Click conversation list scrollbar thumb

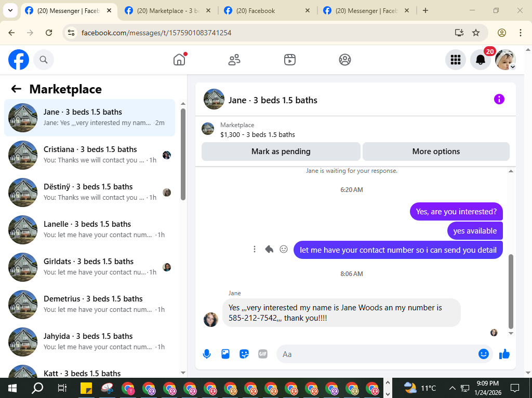pos(183,154)
